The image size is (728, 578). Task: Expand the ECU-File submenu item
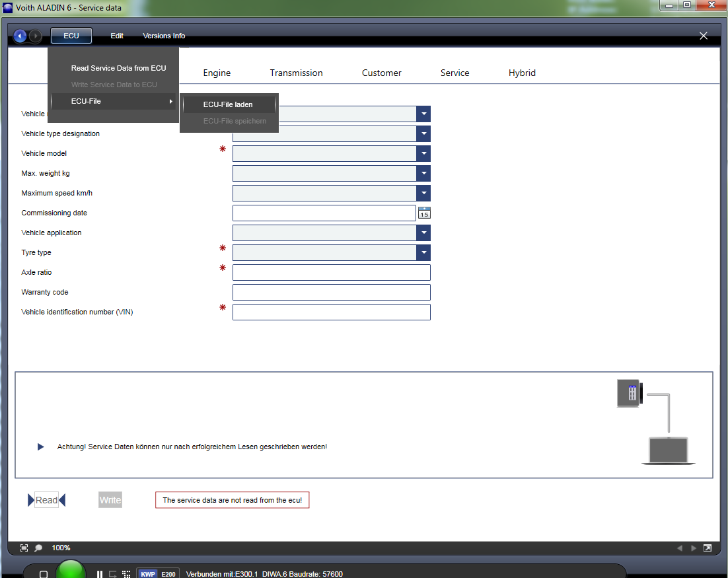pyautogui.click(x=114, y=101)
